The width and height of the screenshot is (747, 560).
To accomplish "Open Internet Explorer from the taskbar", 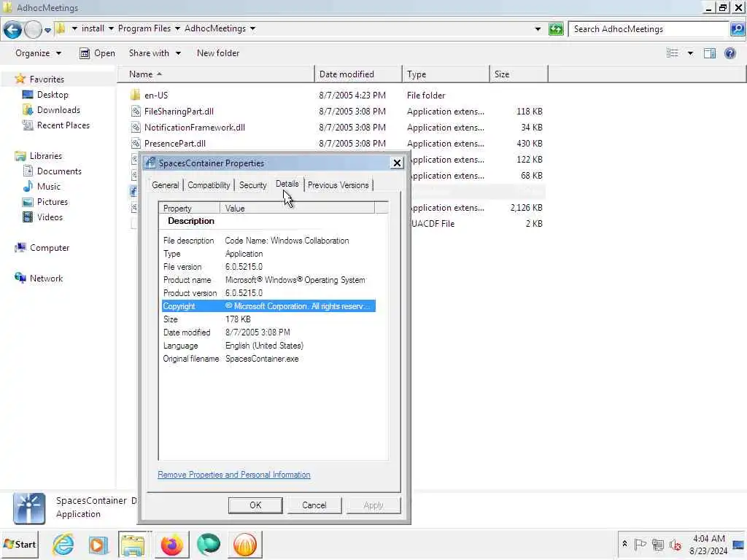I will pyautogui.click(x=63, y=544).
